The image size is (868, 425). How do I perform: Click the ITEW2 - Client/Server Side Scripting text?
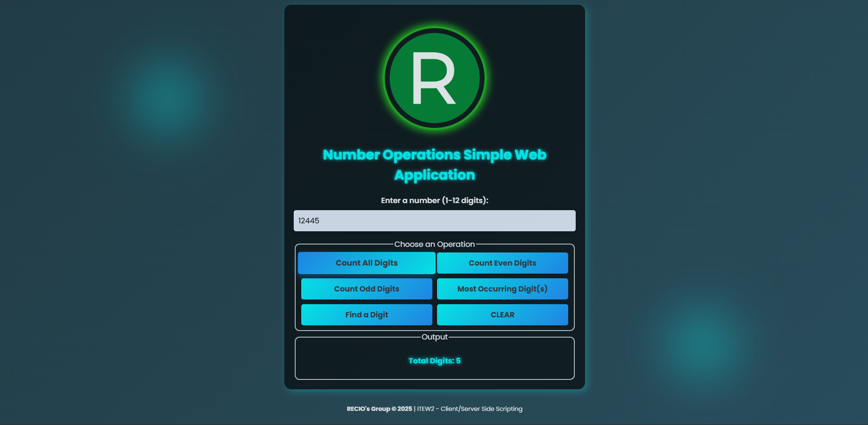click(470, 409)
